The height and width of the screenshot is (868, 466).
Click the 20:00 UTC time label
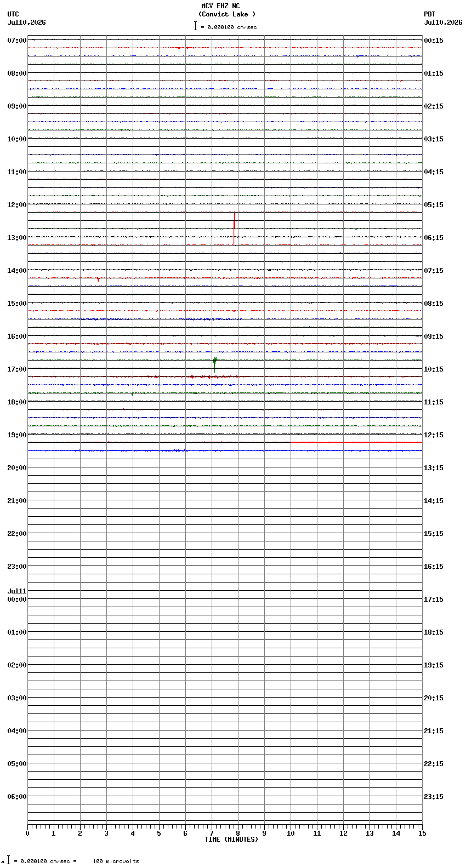[x=17, y=468]
